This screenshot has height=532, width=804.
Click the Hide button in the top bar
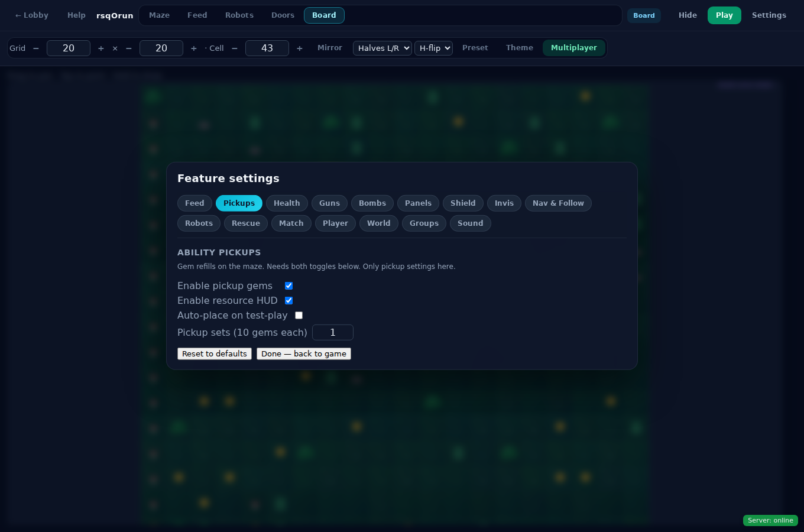tap(688, 15)
